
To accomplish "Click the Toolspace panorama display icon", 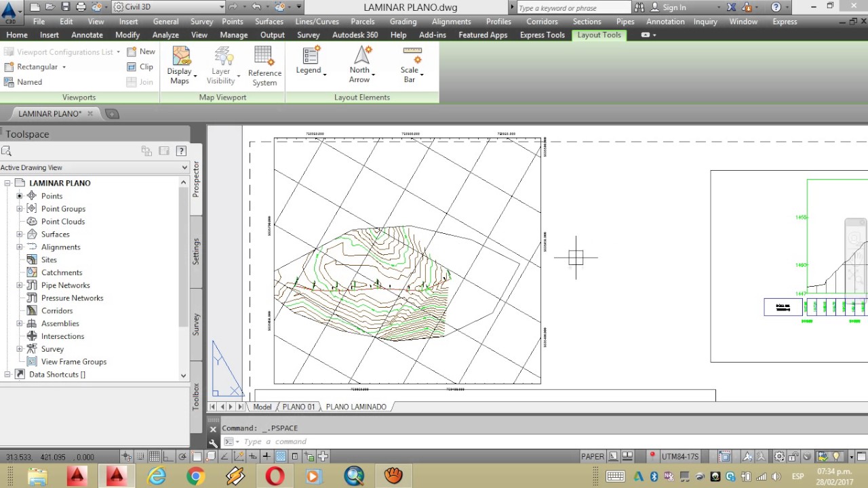I will pos(163,151).
